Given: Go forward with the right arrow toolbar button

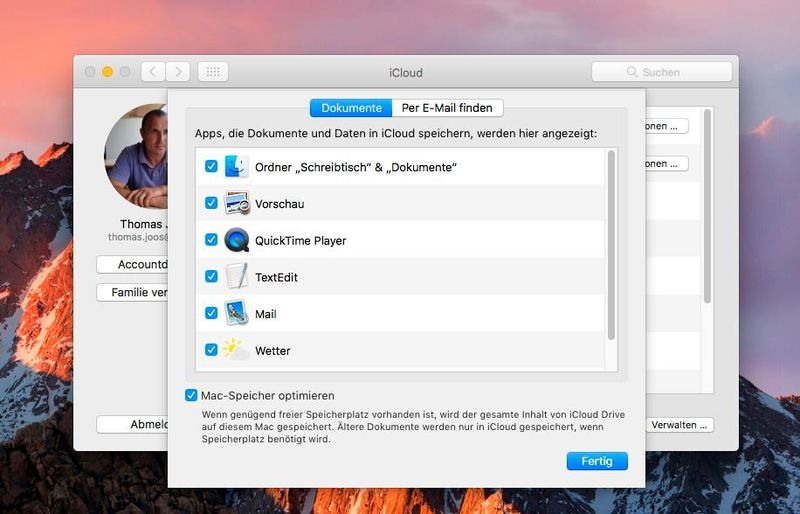Looking at the screenshot, I should click(178, 72).
